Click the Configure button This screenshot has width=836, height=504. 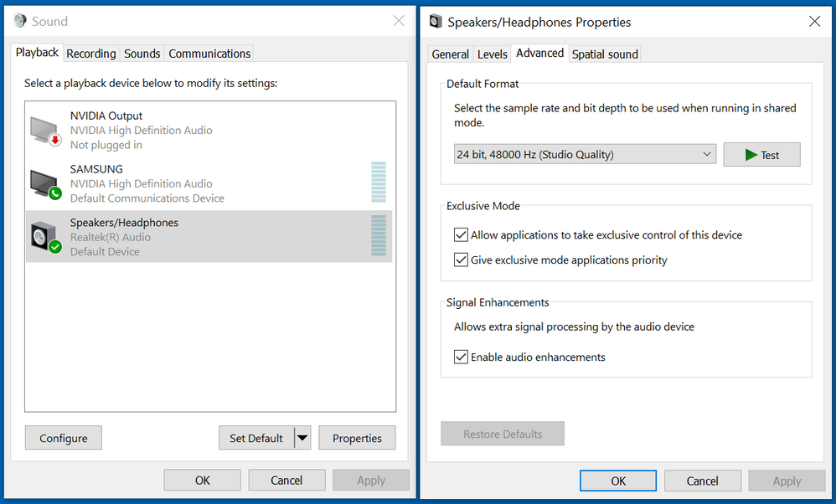coord(64,438)
